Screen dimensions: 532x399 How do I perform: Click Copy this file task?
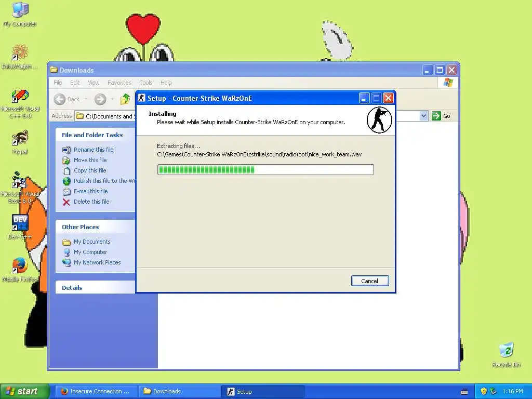[90, 170]
